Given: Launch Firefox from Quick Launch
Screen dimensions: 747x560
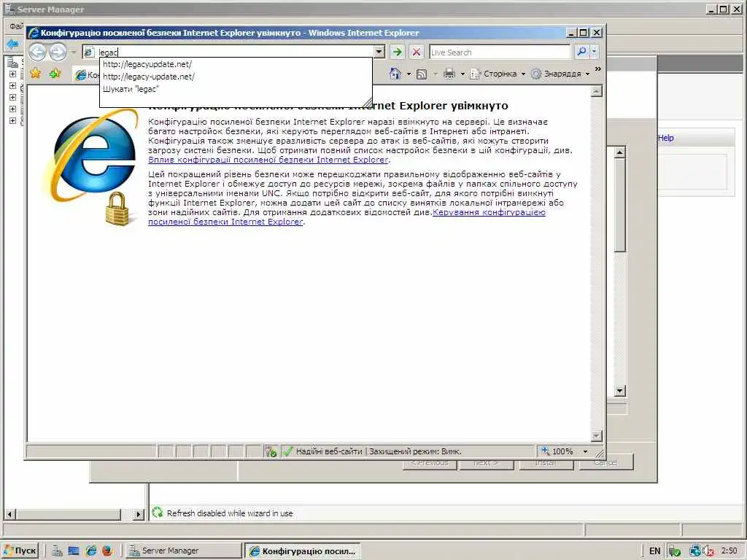Looking at the screenshot, I should [107, 551].
